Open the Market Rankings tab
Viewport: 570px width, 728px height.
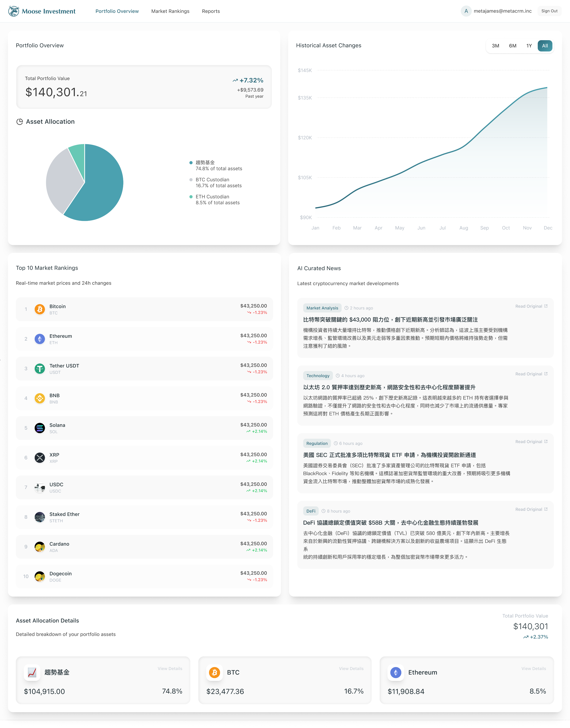coord(170,11)
